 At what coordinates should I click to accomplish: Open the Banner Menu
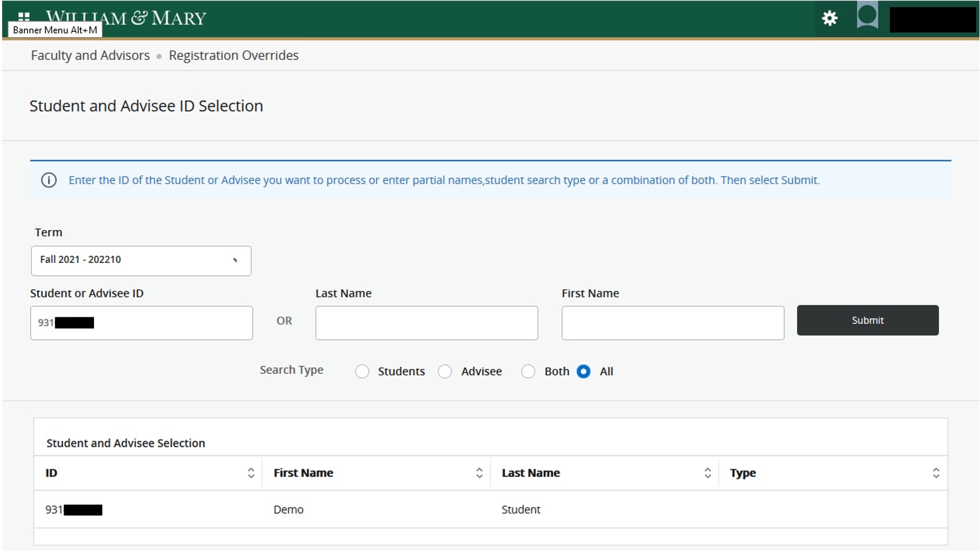(x=23, y=16)
